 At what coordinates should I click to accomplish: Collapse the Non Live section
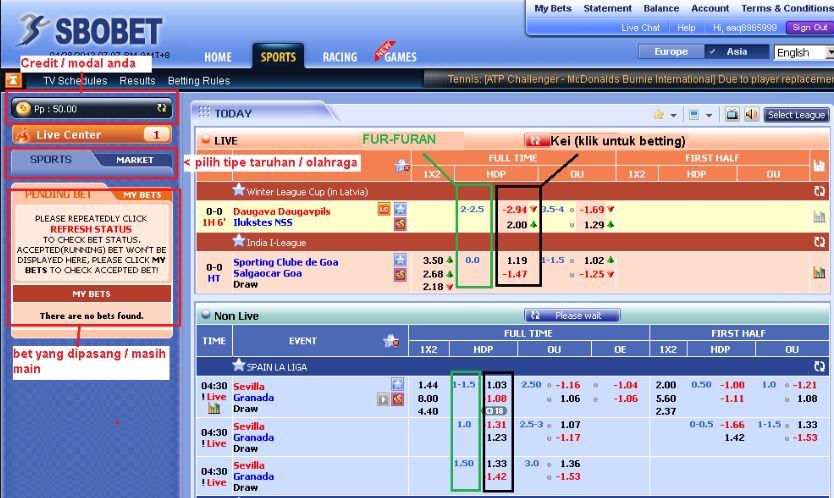coord(206,315)
